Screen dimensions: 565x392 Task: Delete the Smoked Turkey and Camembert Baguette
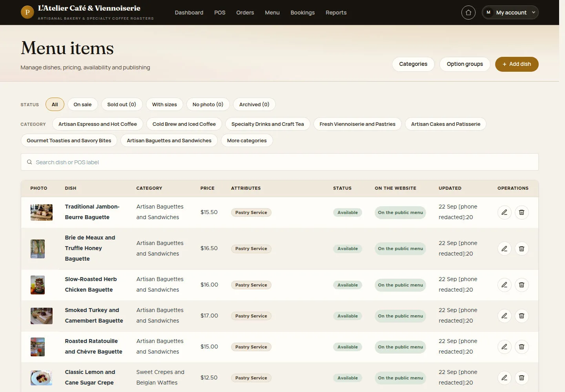pos(521,316)
